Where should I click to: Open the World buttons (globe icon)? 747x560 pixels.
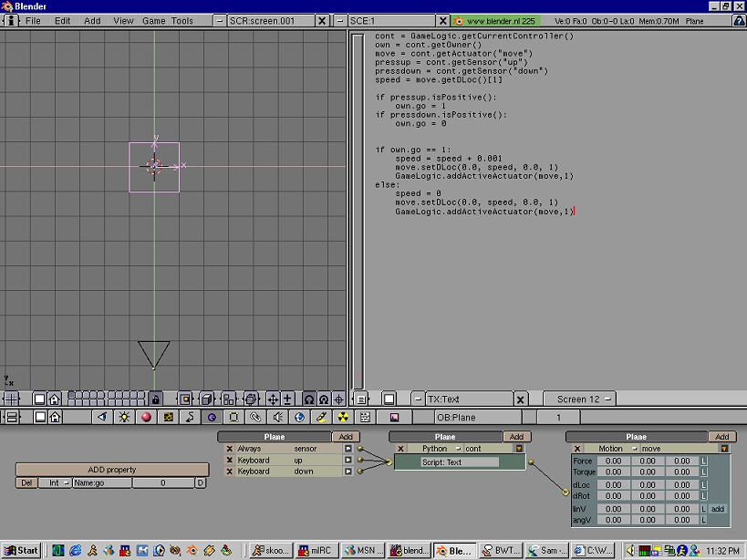pos(299,418)
